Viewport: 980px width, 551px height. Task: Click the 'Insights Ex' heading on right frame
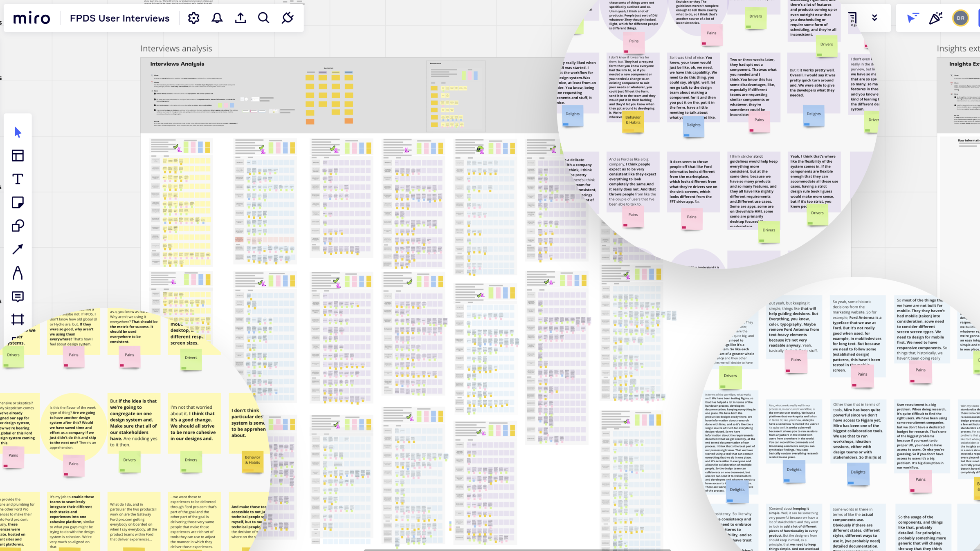(964, 64)
